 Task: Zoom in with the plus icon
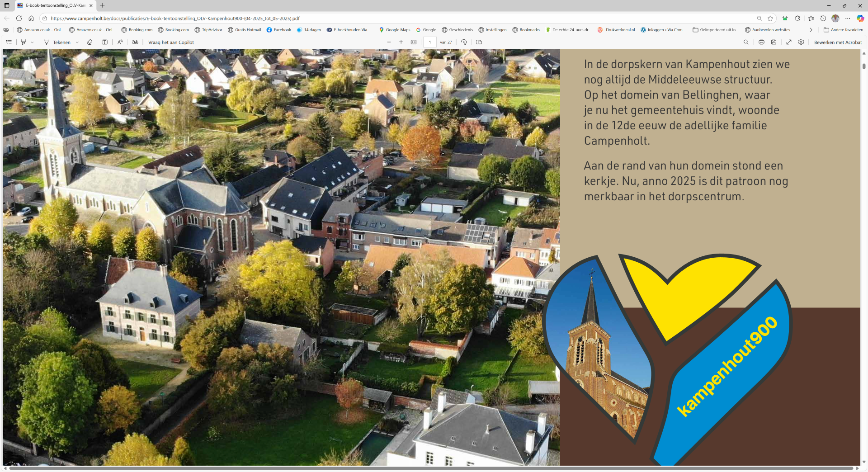pyautogui.click(x=401, y=42)
